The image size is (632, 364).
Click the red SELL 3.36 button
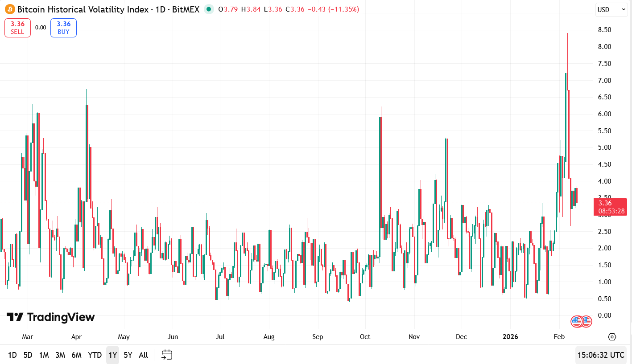pos(17,27)
